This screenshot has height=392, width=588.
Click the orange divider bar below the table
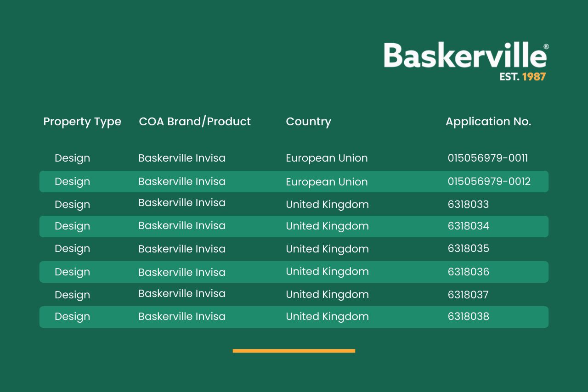[294, 351]
